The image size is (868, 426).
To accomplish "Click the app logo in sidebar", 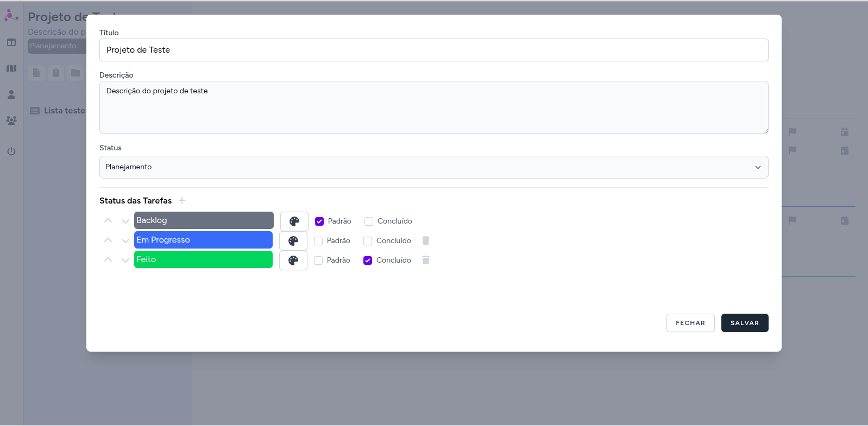I will click(x=11, y=16).
